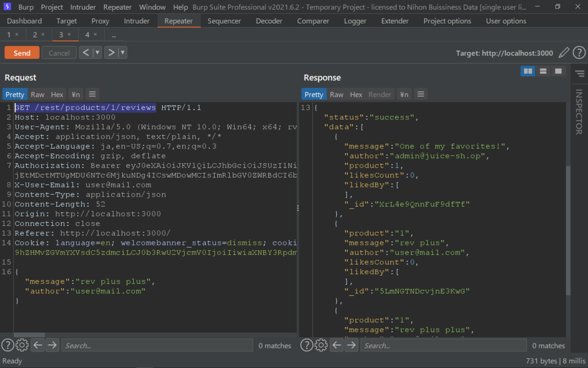588x368 pixels.
Task: Add new Repeater tab via ellipsis
Action: (114, 35)
